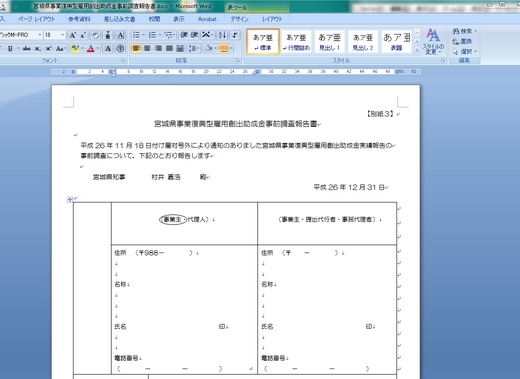Open Styles pane dialog launcher
This screenshot has width=520, height=379.
tap(443, 61)
